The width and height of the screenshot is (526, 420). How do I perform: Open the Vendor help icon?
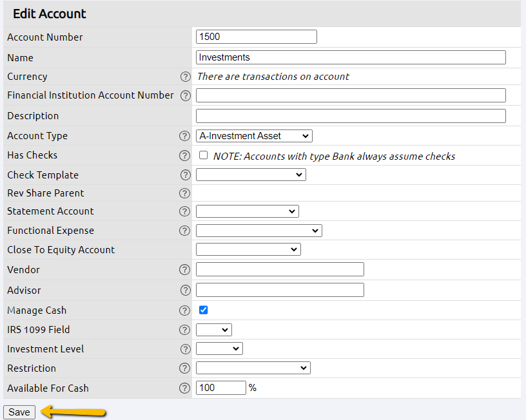185,269
